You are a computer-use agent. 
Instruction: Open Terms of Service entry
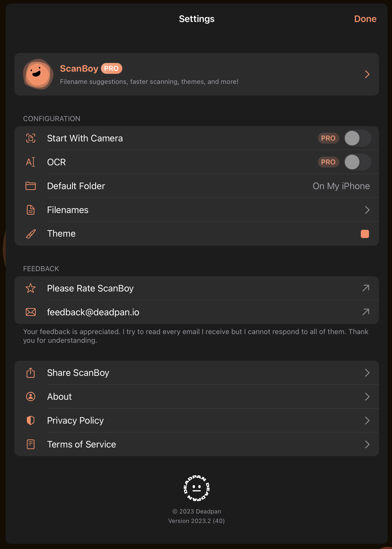197,444
